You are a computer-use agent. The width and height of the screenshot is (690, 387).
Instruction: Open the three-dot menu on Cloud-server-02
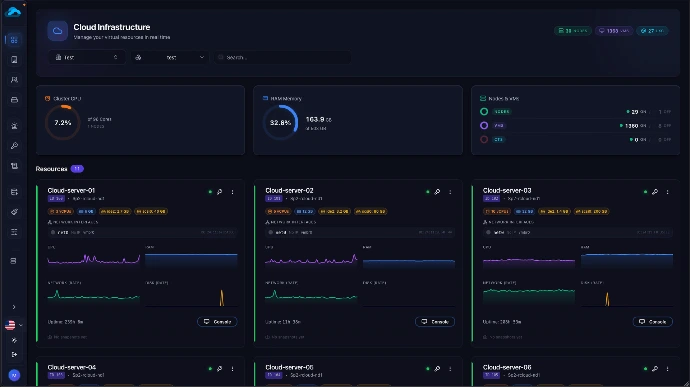pyautogui.click(x=450, y=192)
